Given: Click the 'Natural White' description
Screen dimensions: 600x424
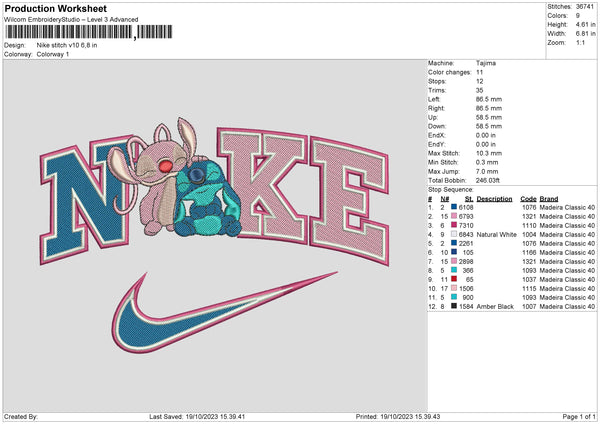Looking at the screenshot, I should click(x=496, y=234).
